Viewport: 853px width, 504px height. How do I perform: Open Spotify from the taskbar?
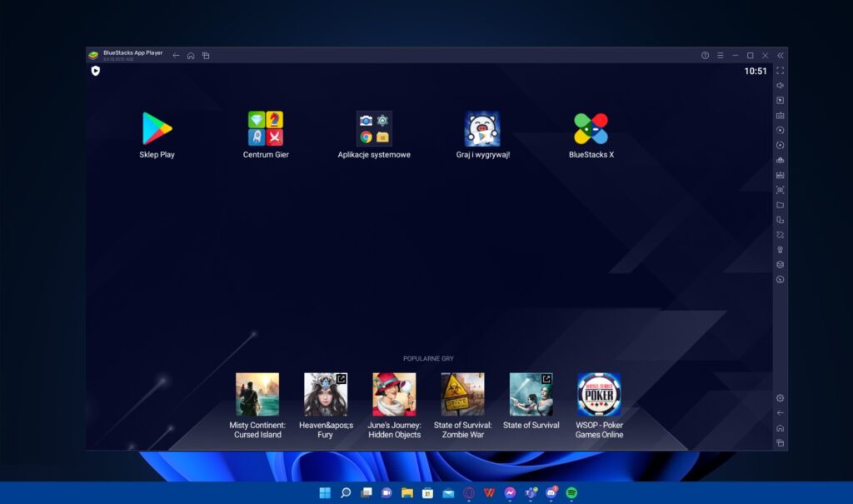coord(571,493)
